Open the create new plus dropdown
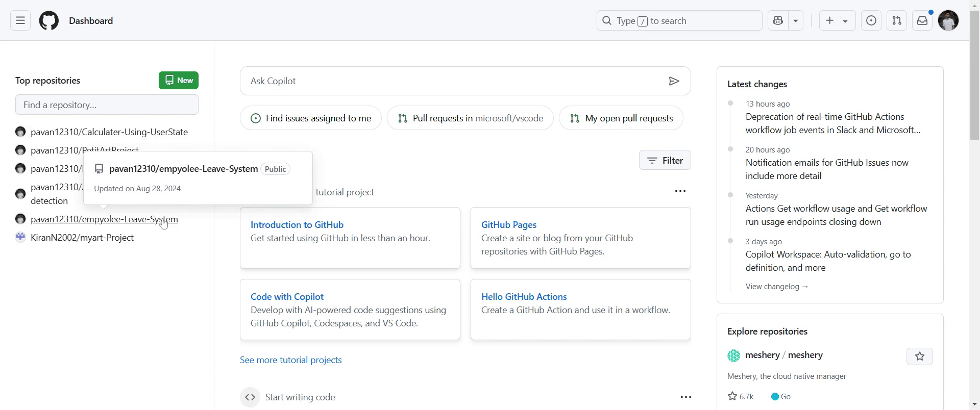The height and width of the screenshot is (410, 980). click(837, 21)
